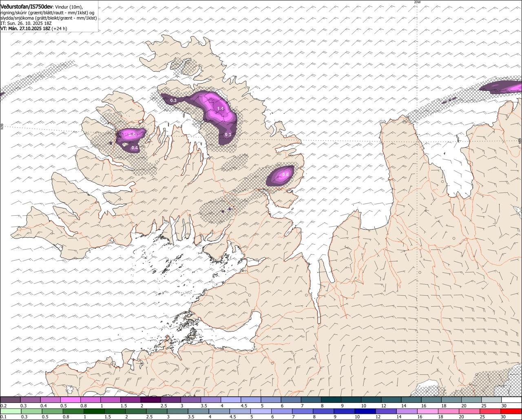Click the 2 green swatch in lower row

point(136,411)
